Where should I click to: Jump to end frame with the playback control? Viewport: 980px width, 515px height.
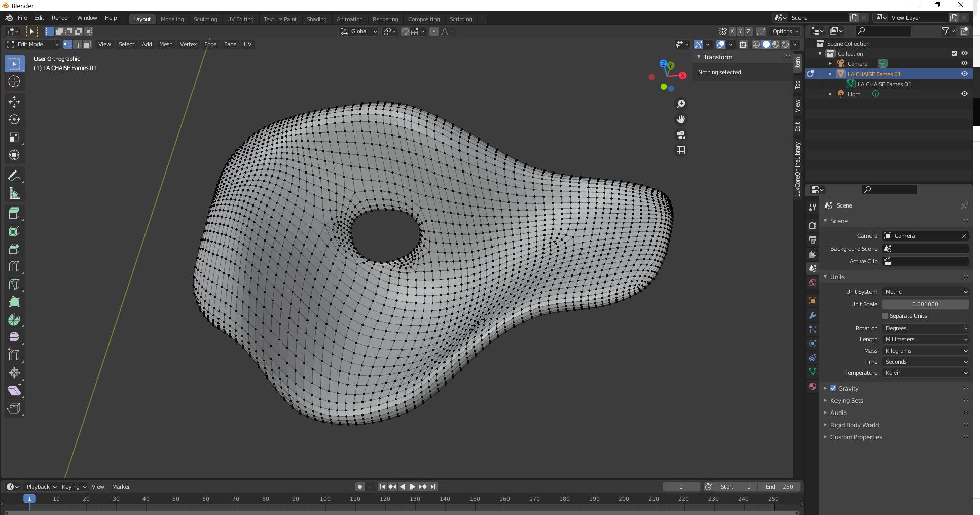pyautogui.click(x=433, y=486)
